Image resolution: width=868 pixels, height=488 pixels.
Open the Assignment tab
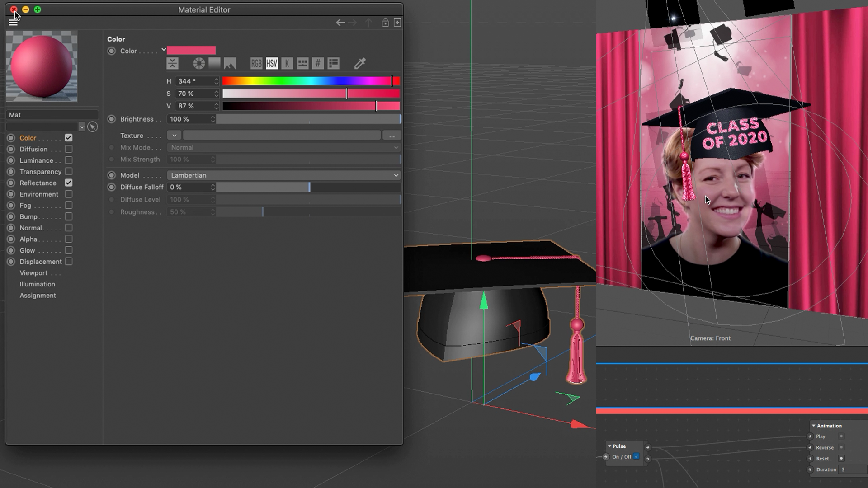38,296
